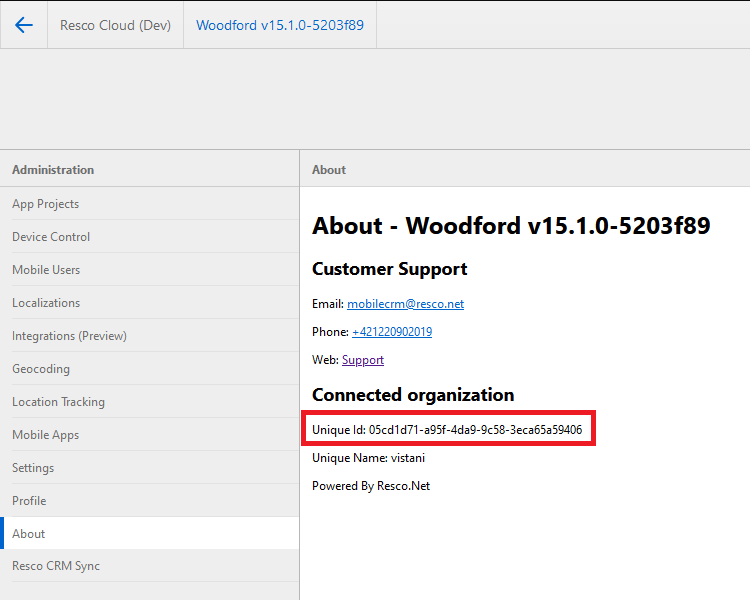Open App Projects in Administration

tap(46, 204)
